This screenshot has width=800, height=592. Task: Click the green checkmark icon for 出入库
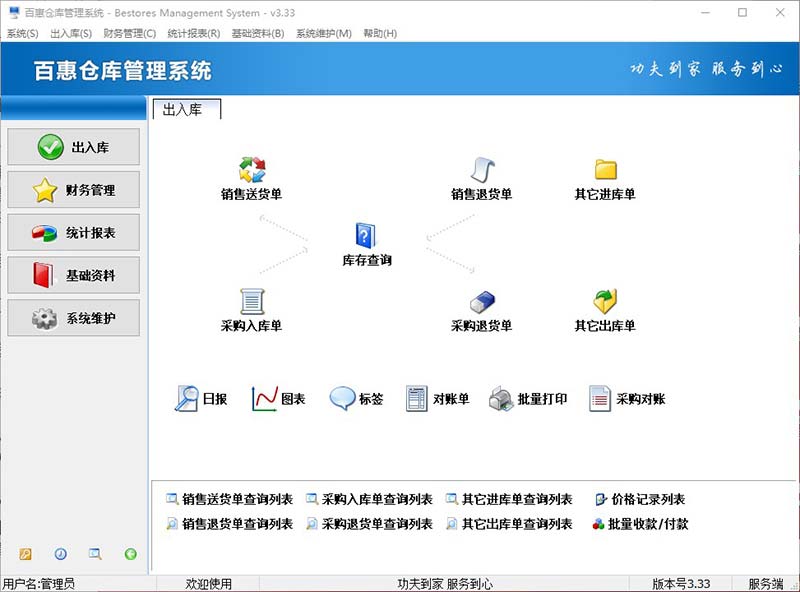(x=51, y=147)
